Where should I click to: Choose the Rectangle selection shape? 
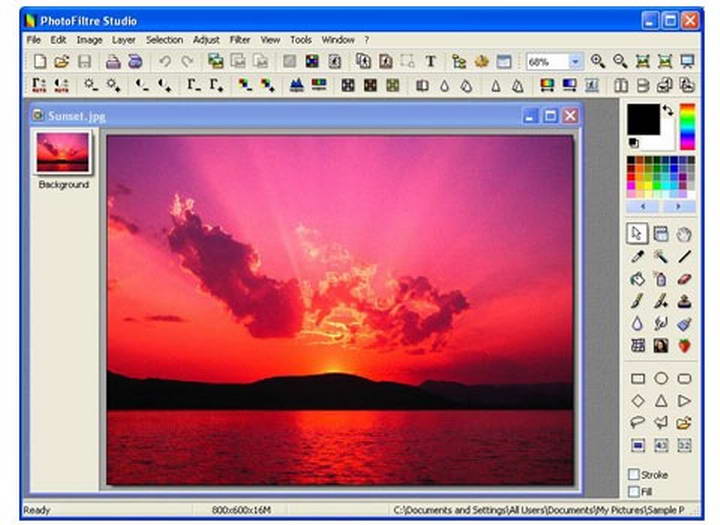coord(638,379)
